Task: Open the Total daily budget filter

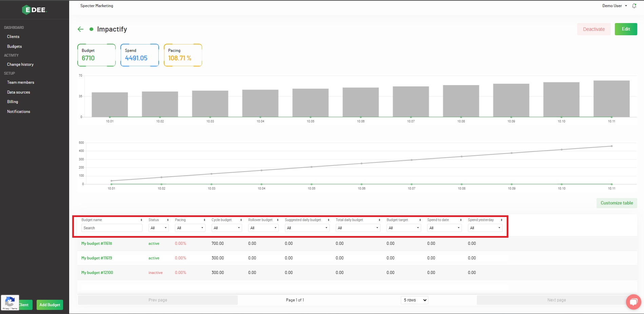Action: (x=358, y=228)
